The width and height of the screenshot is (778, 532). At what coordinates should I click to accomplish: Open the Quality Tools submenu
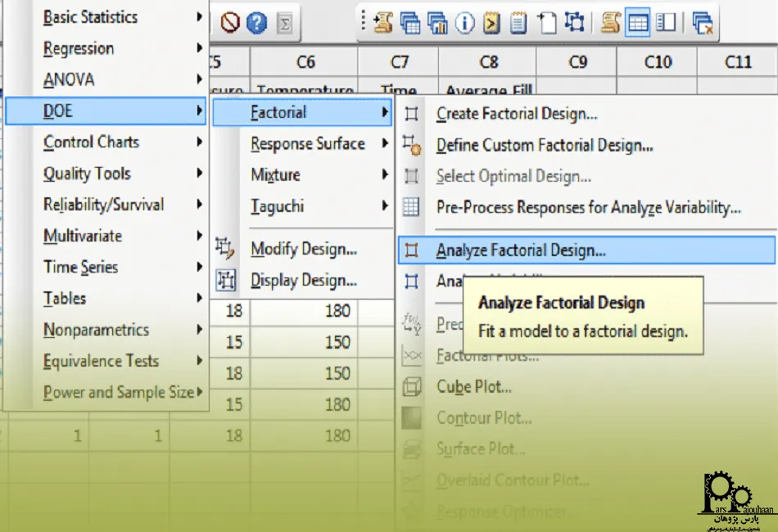click(106, 173)
